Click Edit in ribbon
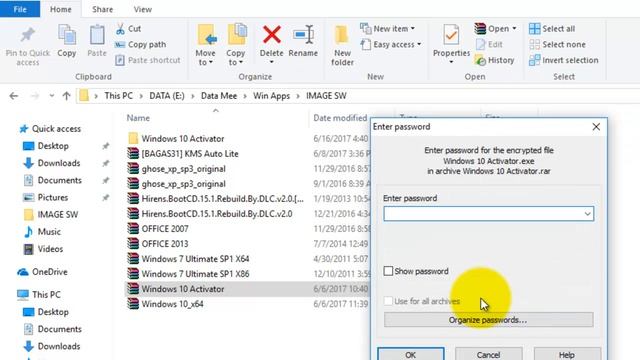This screenshot has width=640, height=360. [x=489, y=44]
